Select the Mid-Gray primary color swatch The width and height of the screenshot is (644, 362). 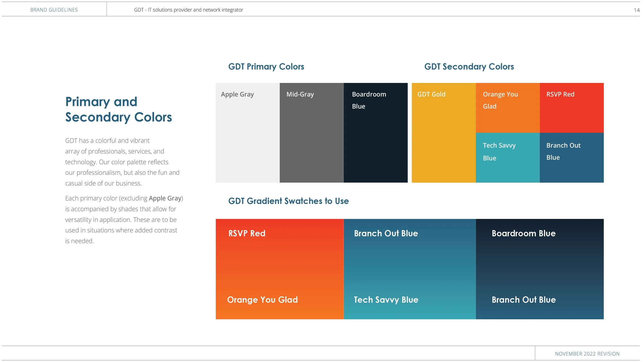click(x=312, y=133)
